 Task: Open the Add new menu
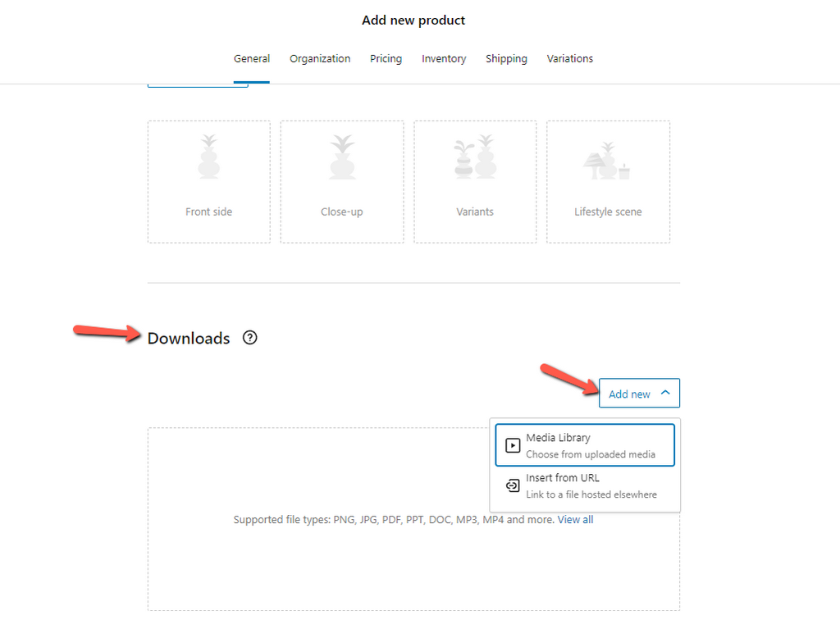point(639,393)
